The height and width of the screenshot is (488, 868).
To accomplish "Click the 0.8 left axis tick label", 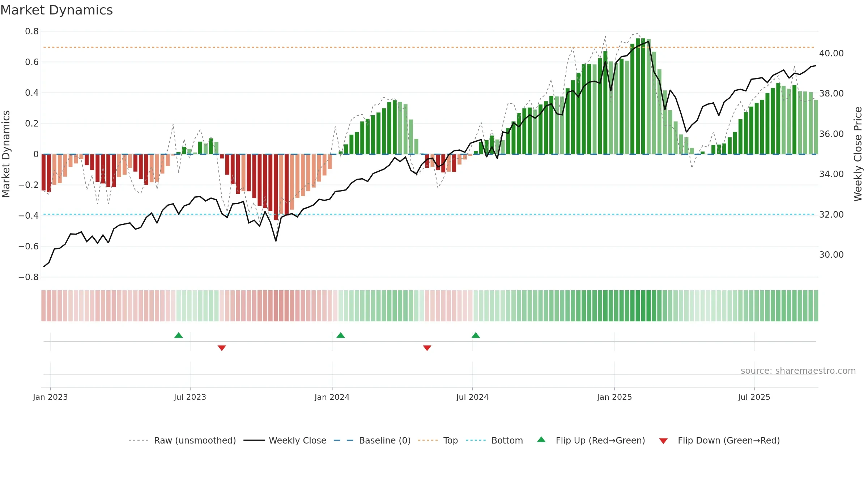I will (32, 31).
